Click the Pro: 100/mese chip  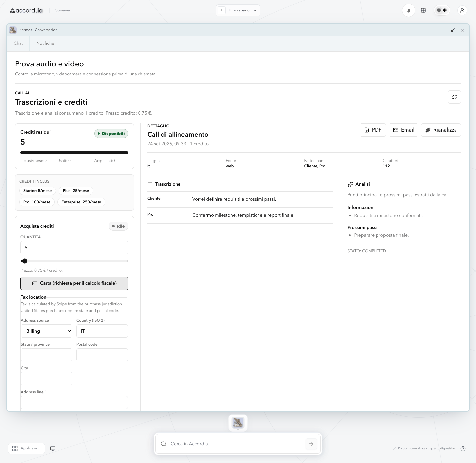coord(37,202)
